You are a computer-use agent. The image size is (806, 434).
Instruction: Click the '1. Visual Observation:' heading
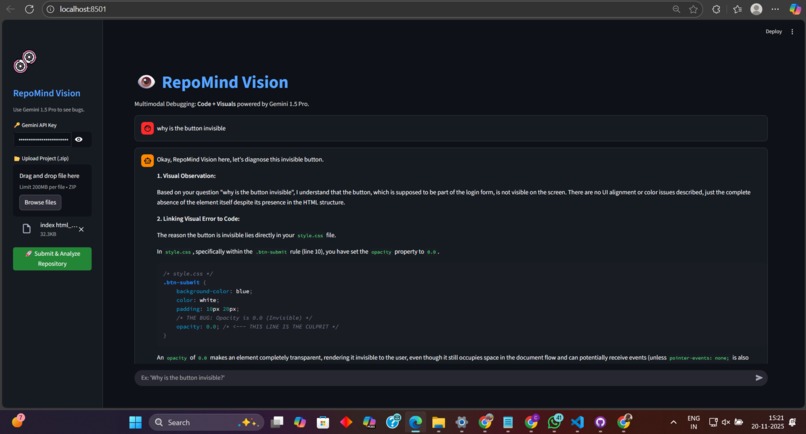[186, 176]
